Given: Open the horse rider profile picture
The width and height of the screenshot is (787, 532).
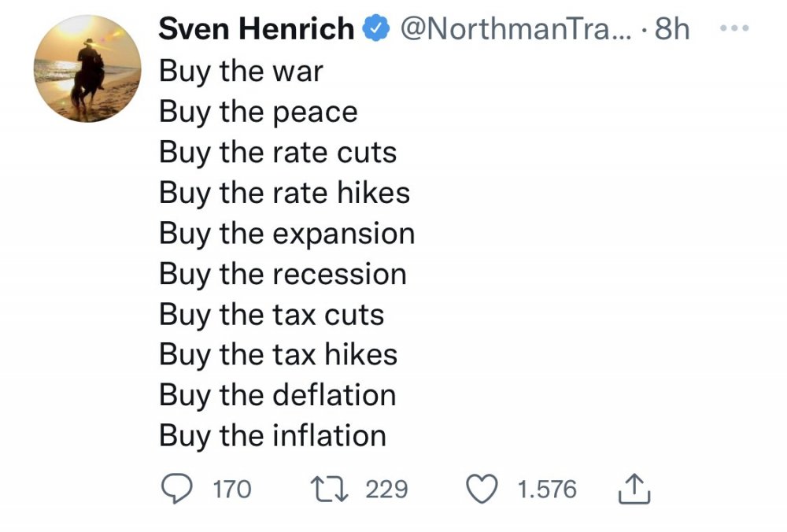Looking at the screenshot, I should pos(88,68).
